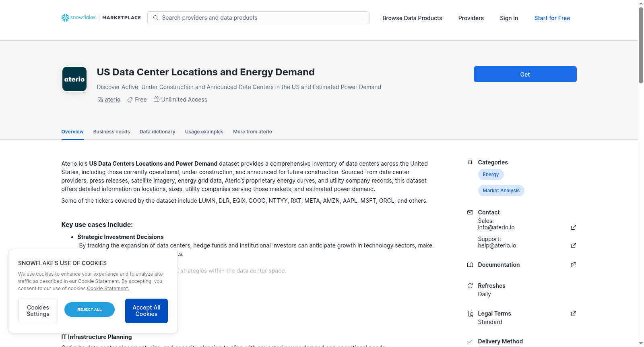Viewport: 644px width, 347px height.
Task: Click the scrollbar up arrow
Action: [x=641, y=3]
